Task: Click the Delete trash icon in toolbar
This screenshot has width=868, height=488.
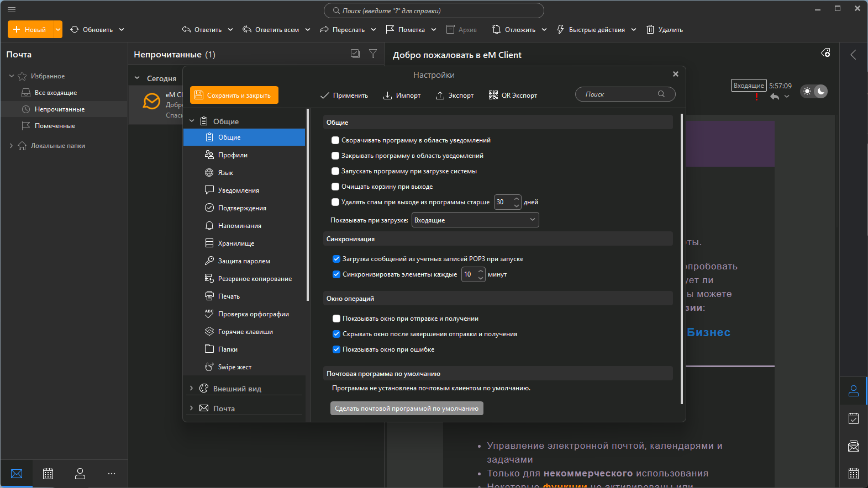Action: [650, 29]
